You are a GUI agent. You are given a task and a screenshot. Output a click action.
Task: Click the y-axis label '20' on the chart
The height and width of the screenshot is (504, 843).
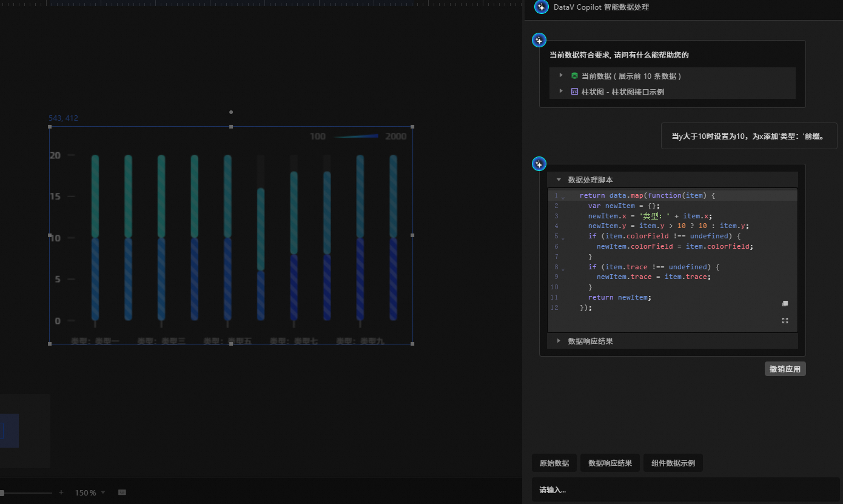click(x=55, y=155)
